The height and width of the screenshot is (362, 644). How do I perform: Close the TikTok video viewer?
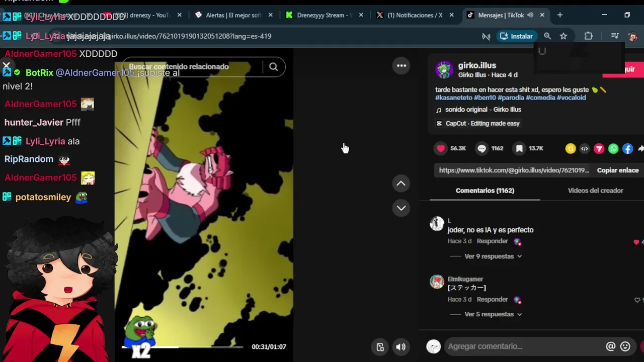(x=7, y=66)
